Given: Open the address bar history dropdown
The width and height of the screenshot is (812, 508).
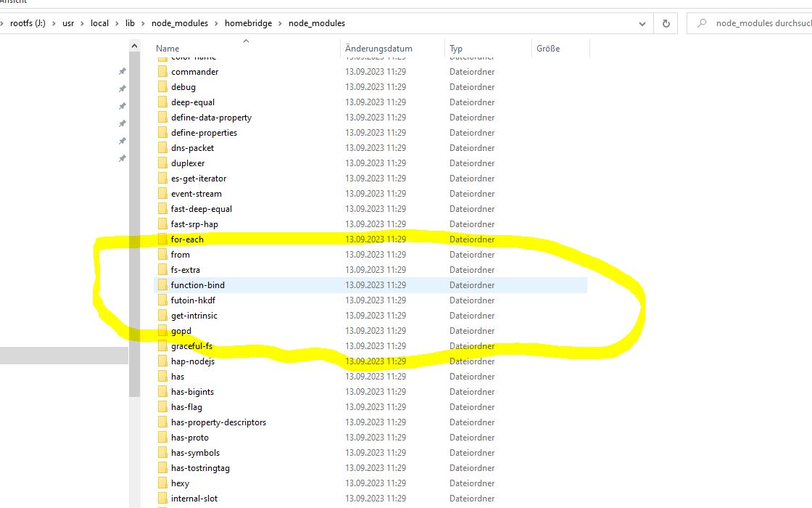Looking at the screenshot, I should pos(642,23).
